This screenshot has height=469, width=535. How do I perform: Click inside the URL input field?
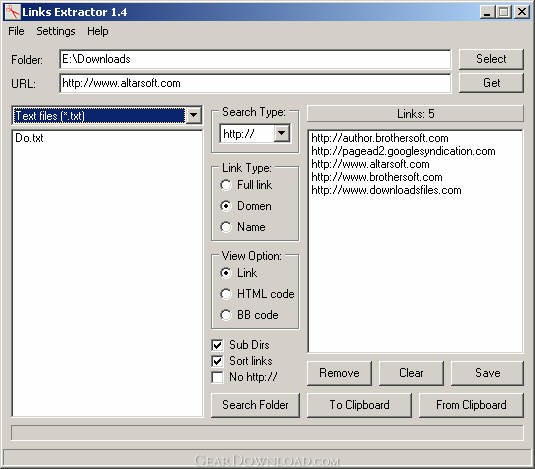pos(255,83)
